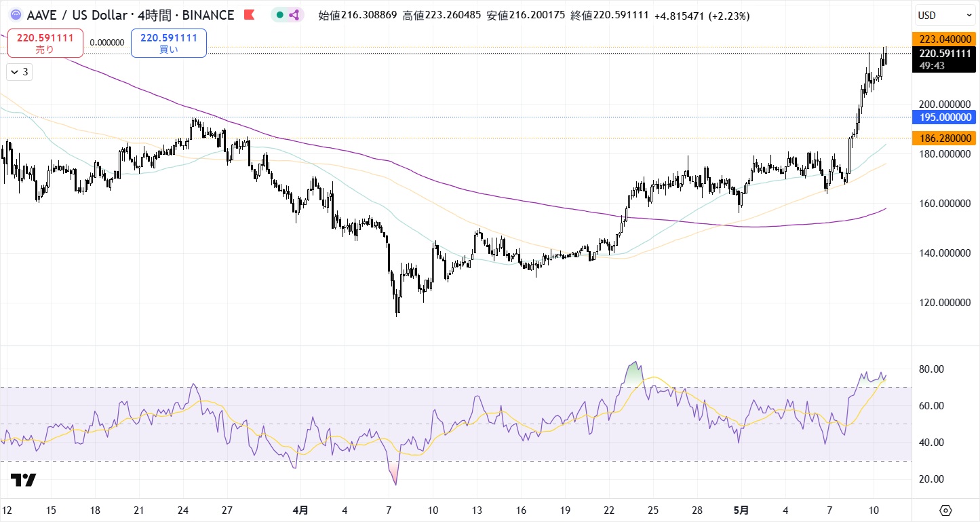This screenshot has height=522, width=980.
Task: Select the orange 223.040000 price label
Action: pyautogui.click(x=945, y=39)
